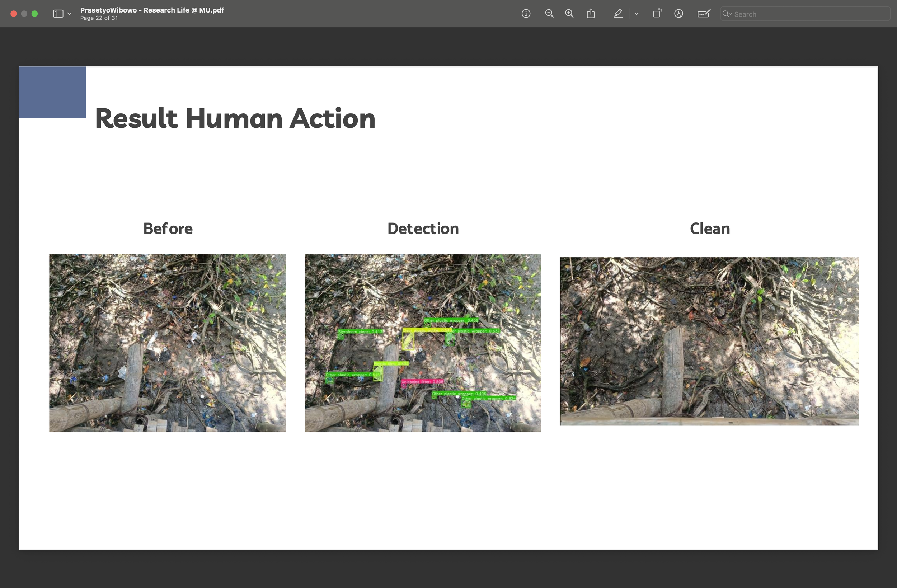The image size is (897, 588).
Task: Click the Result Human Action heading
Action: coord(235,118)
